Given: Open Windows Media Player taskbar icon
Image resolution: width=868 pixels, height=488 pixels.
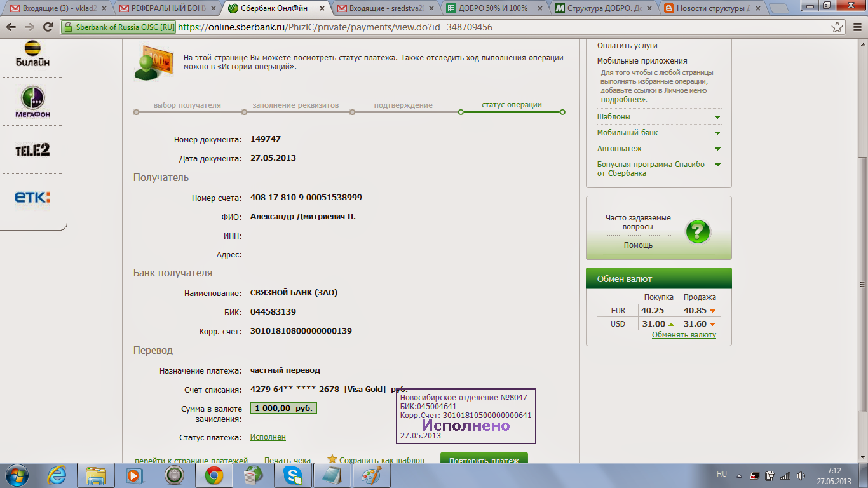Looking at the screenshot, I should 133,475.
